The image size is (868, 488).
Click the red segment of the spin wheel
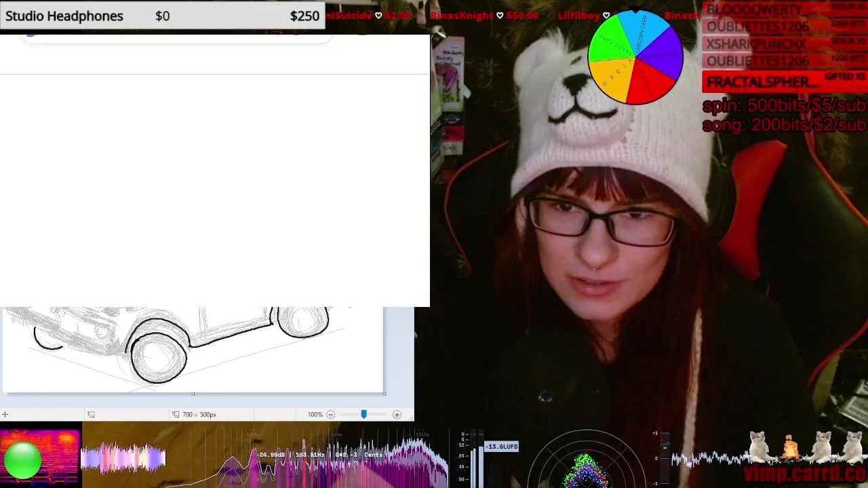click(x=651, y=83)
